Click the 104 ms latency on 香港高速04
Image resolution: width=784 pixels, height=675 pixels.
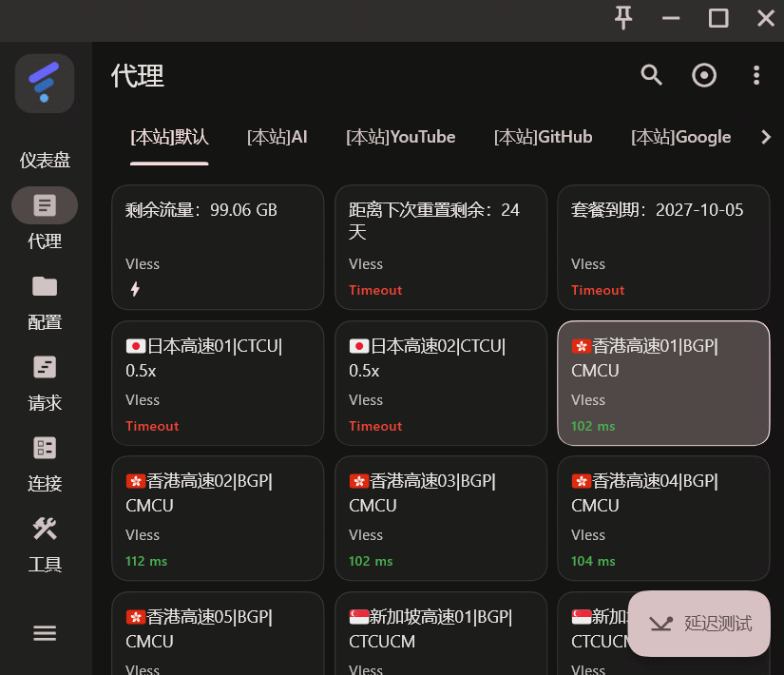pos(593,562)
